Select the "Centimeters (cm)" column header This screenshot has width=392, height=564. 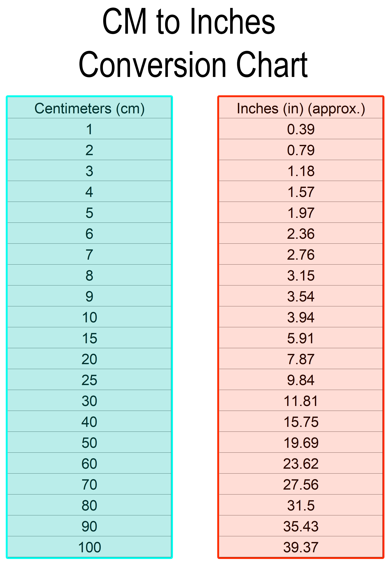point(89,108)
